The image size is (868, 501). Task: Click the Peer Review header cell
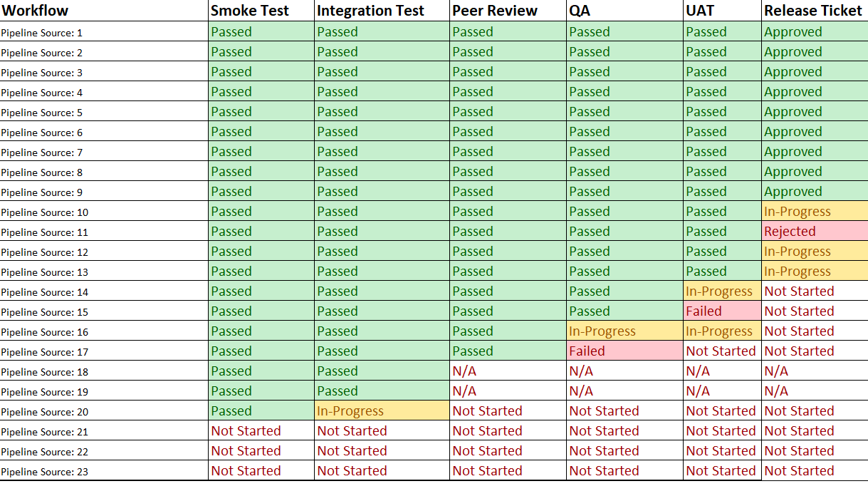(x=508, y=11)
